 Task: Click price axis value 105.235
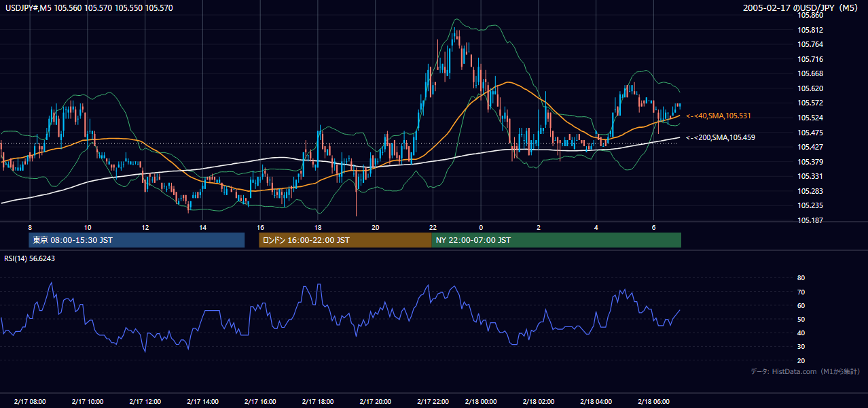(x=810, y=205)
